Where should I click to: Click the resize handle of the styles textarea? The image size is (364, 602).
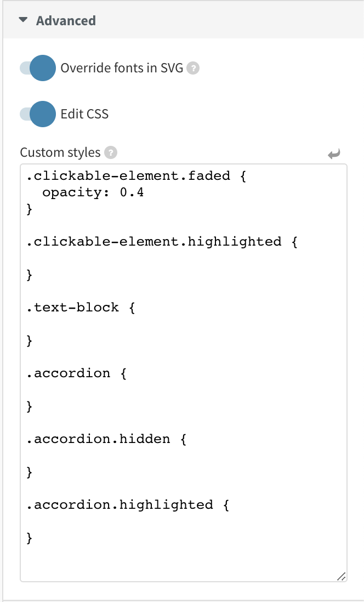pos(341,576)
